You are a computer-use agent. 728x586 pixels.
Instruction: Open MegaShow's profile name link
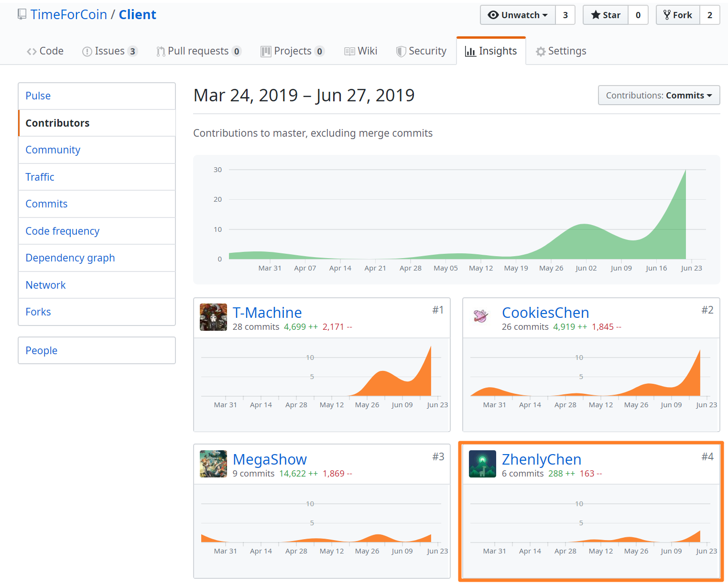270,459
